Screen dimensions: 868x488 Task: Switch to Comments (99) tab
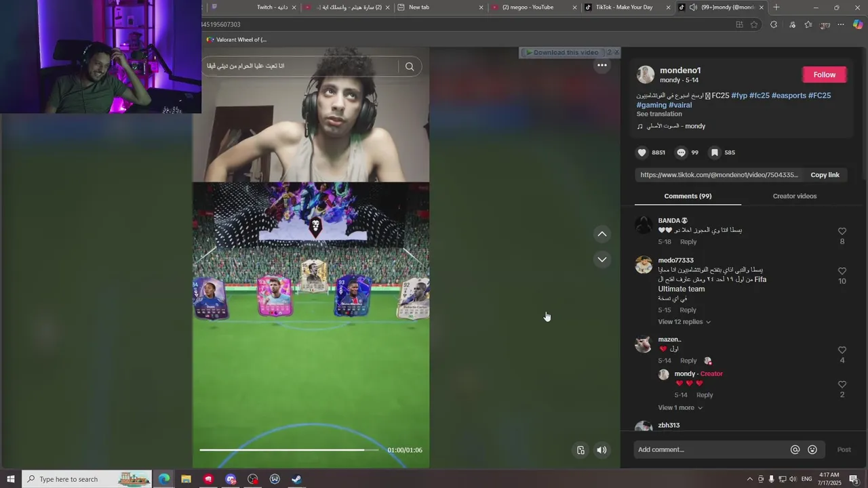[688, 196]
